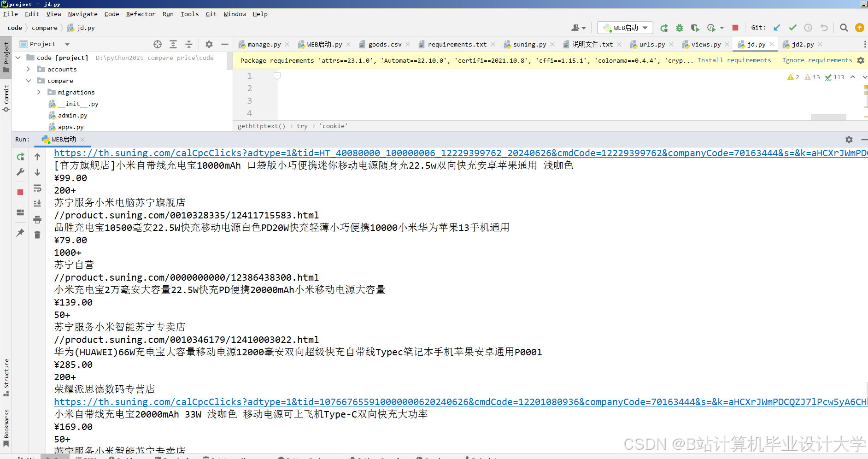Show Git history clock icon

coord(808,28)
